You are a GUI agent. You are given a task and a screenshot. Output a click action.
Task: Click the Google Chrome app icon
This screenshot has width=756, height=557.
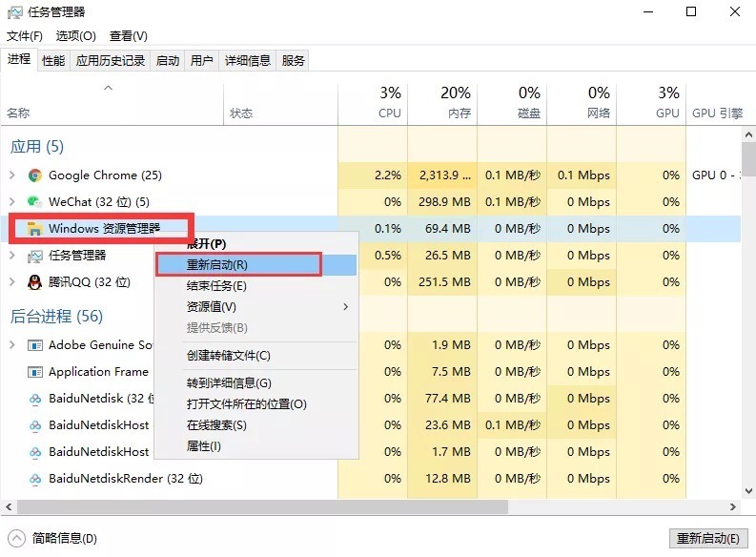tap(34, 175)
